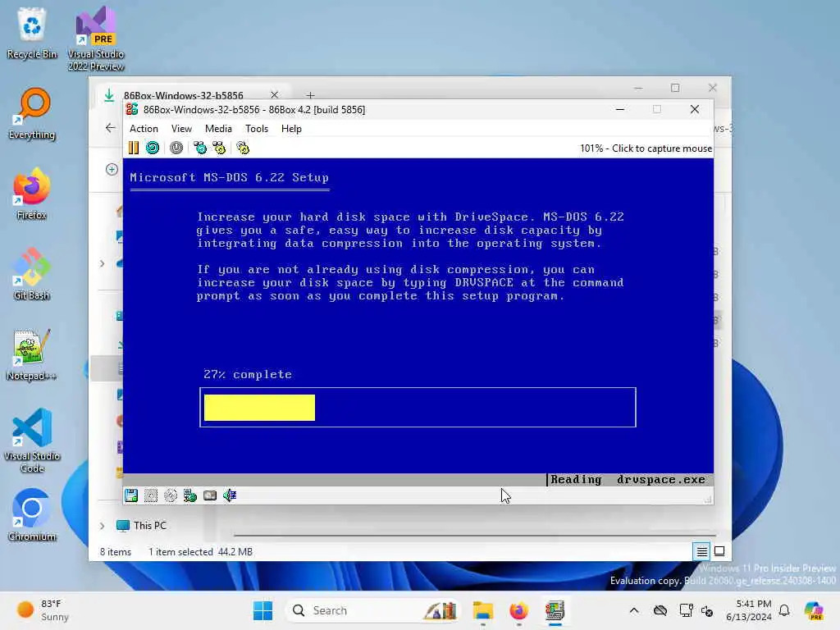Open the weather widget showing 83°F Sunny
Screen dimensions: 840x630
coord(43,610)
